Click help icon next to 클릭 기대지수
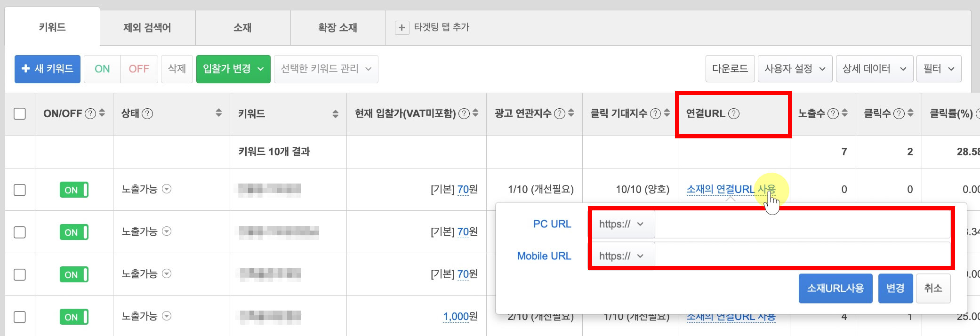Image resolution: width=980 pixels, height=336 pixels. [x=655, y=114]
